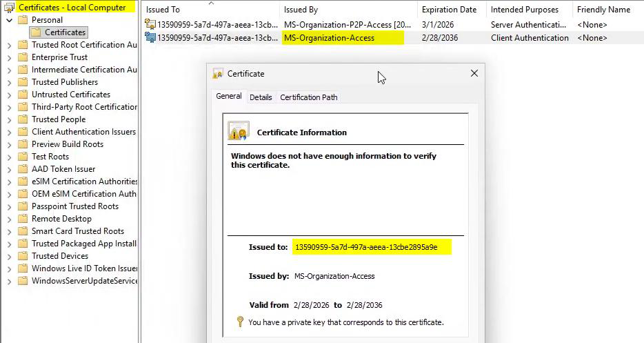The height and width of the screenshot is (343, 644).
Task: Close the Certificate dialog
Action: click(474, 73)
